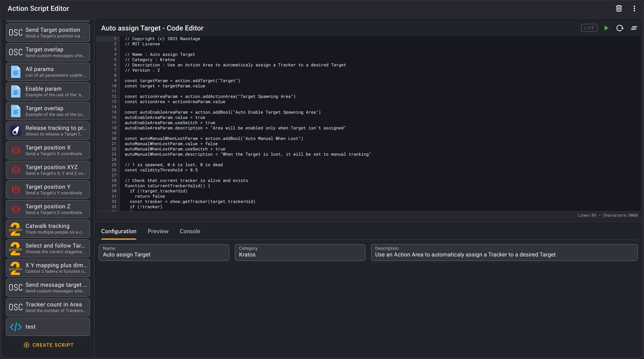
Task: Click the format code lines icon
Action: (634, 28)
